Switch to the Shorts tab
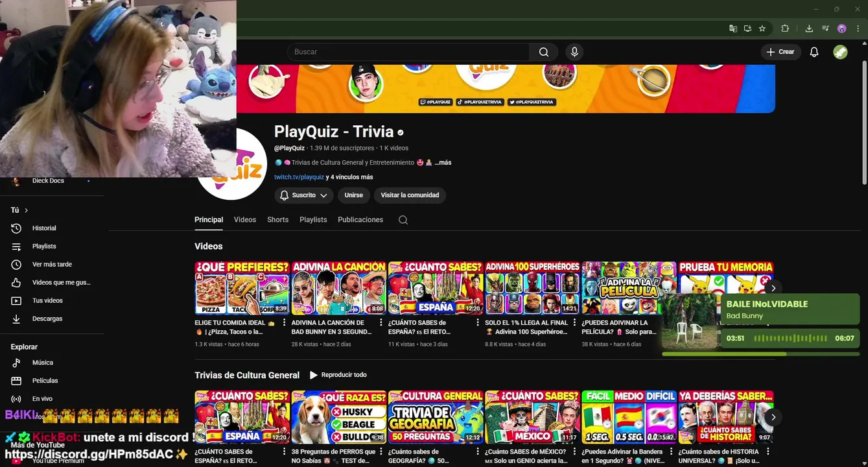 pyautogui.click(x=278, y=220)
